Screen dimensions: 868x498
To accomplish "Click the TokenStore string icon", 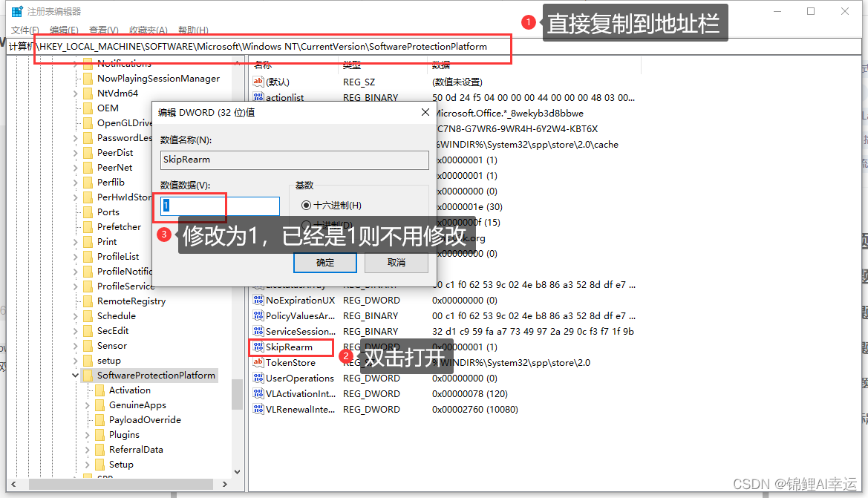I will 258,362.
